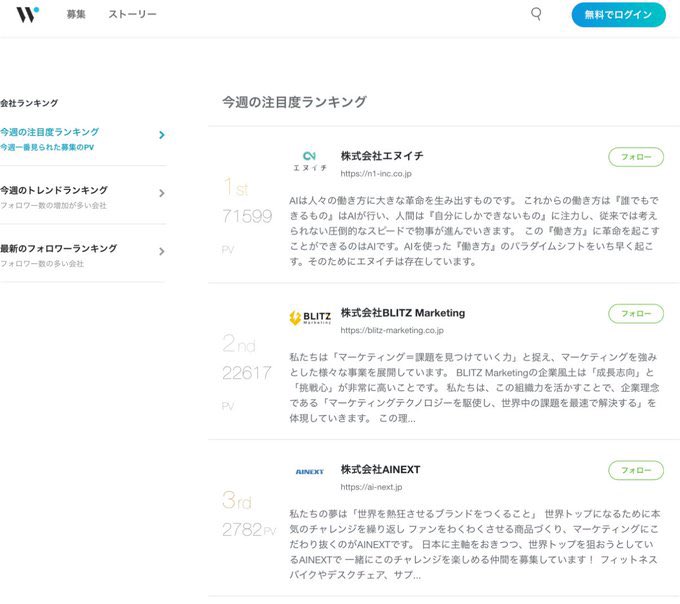680x604 pixels.
Task: Open 株式会社AINEXT company name
Action: [380, 469]
